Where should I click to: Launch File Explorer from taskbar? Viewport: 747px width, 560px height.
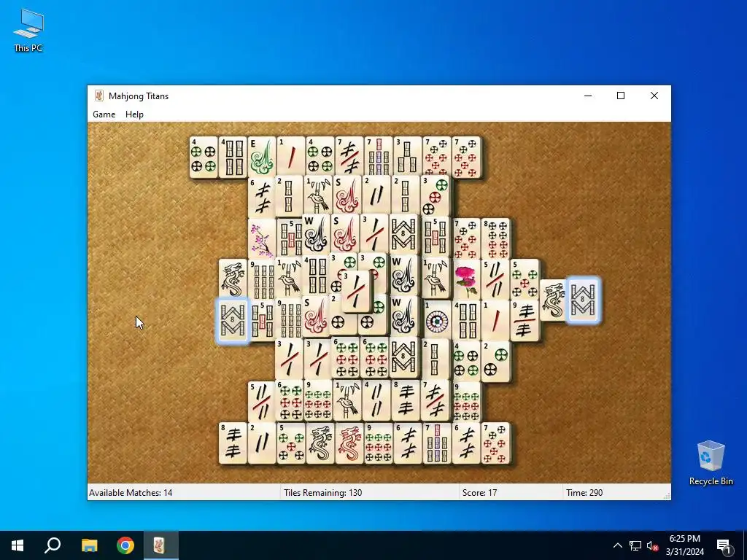[x=89, y=545]
